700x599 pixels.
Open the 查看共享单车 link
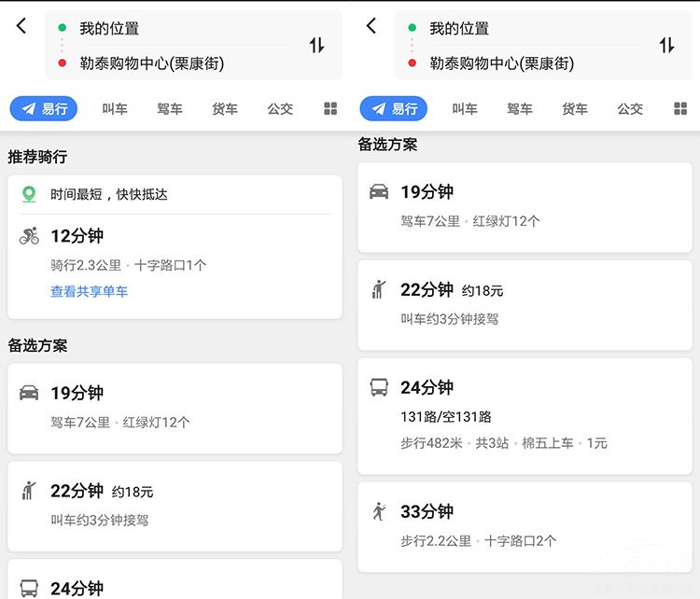coord(90,291)
